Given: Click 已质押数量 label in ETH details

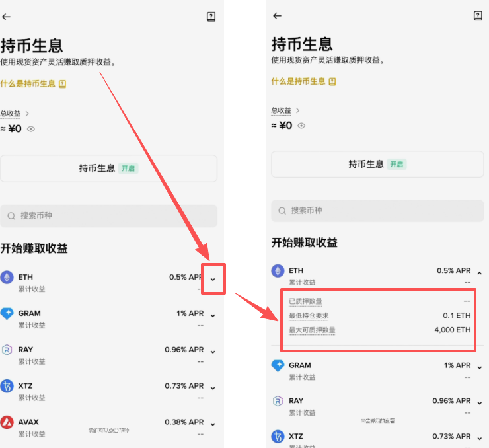Looking at the screenshot, I should 305,301.
